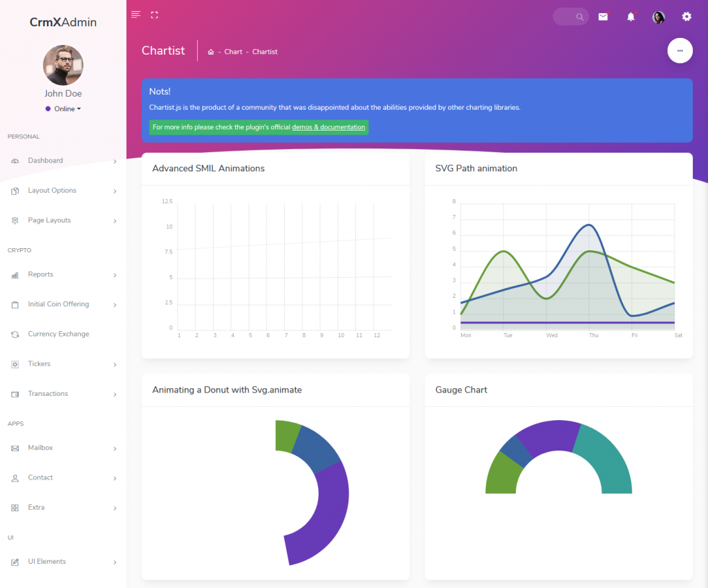The width and height of the screenshot is (708, 588).
Task: Open the Page Layouts menu item
Action: (48, 220)
